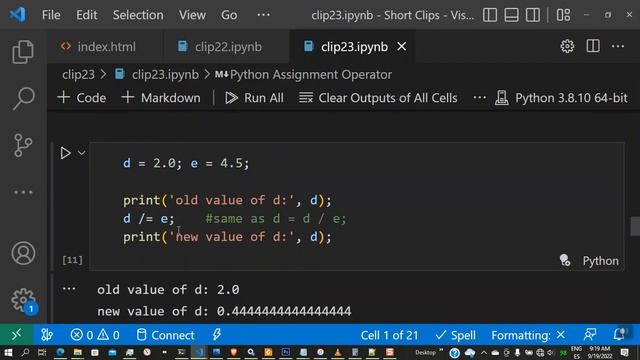Select the Python 3.8.10 64-bit kernel
The height and width of the screenshot is (360, 640).
pos(561,98)
